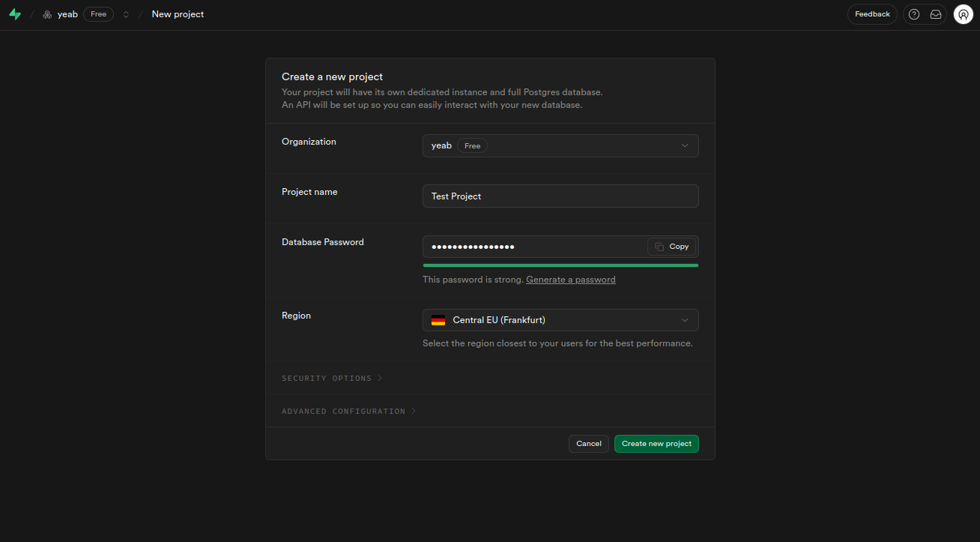This screenshot has width=980, height=542.
Task: Click the Free badge in Organization dropdown
Action: coord(472,145)
